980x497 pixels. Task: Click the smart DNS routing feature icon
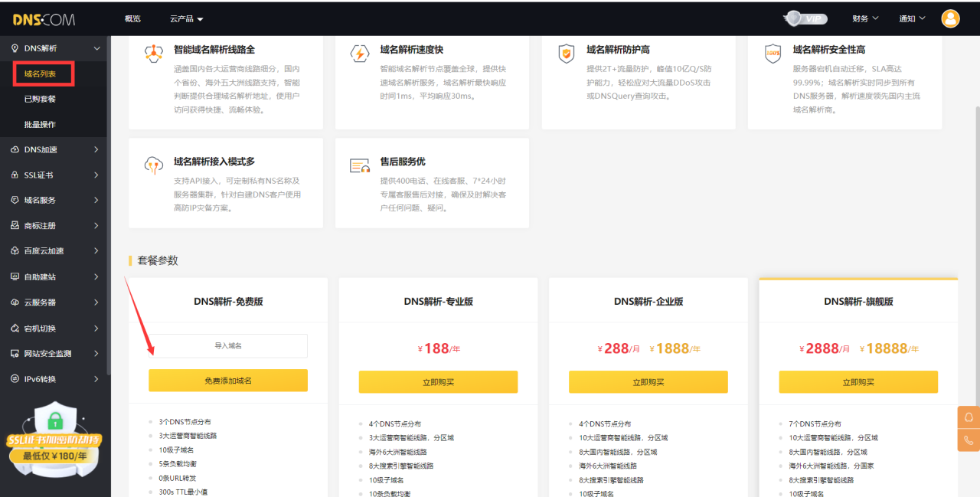tap(154, 54)
